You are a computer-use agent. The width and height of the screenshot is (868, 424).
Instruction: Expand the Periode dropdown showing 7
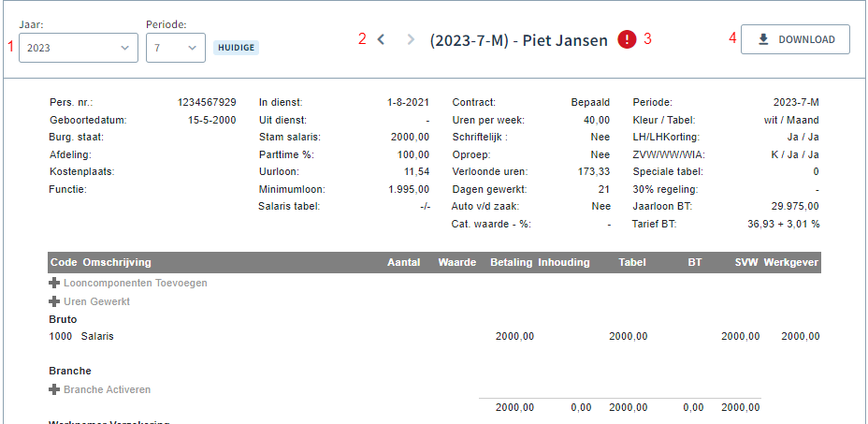176,48
